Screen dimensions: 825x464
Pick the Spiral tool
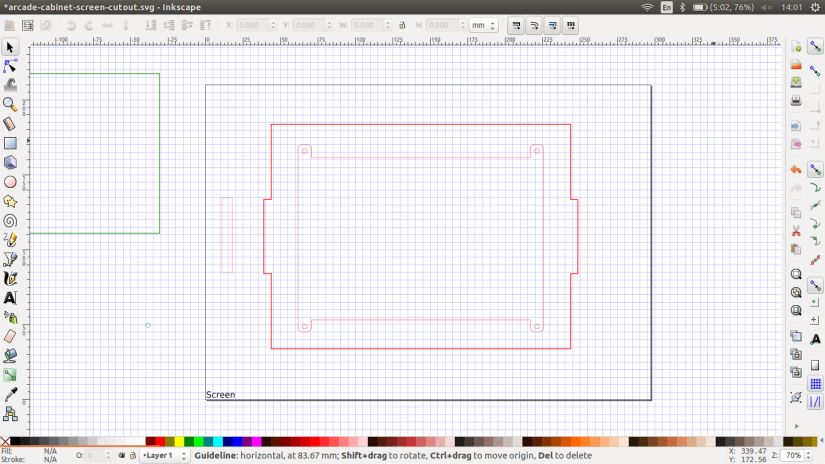tap(10, 220)
